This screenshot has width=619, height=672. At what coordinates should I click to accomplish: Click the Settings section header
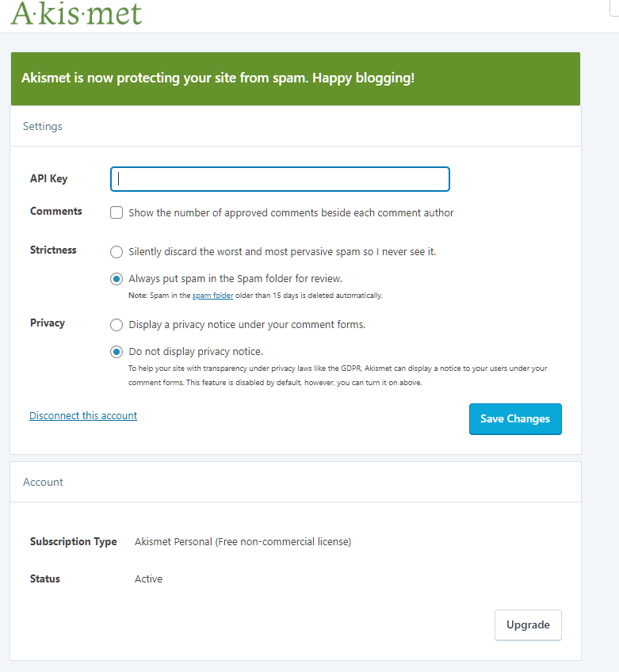tap(43, 127)
